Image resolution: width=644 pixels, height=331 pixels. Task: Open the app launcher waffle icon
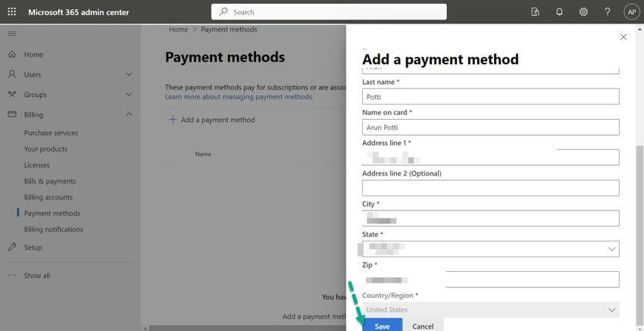coord(12,12)
